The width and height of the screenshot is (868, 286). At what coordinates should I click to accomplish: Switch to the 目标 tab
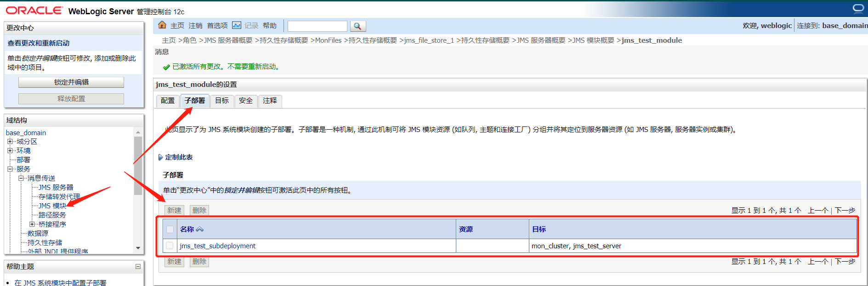click(222, 101)
